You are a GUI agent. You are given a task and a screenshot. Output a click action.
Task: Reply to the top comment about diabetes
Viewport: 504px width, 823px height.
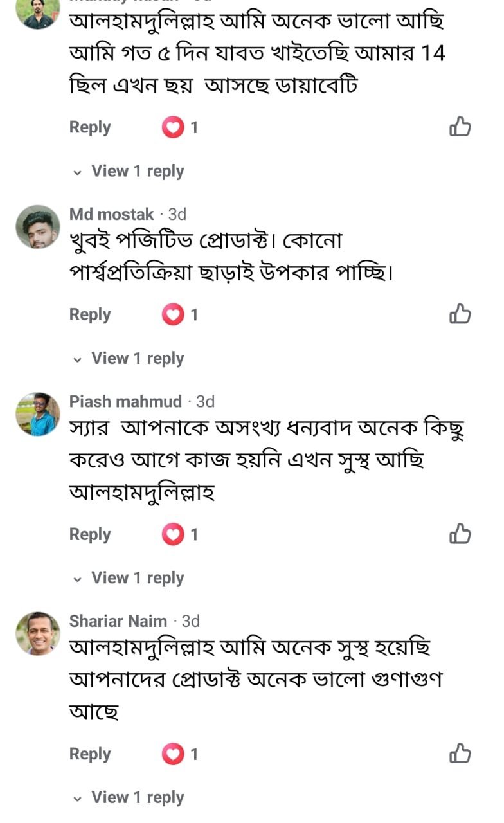[90, 127]
